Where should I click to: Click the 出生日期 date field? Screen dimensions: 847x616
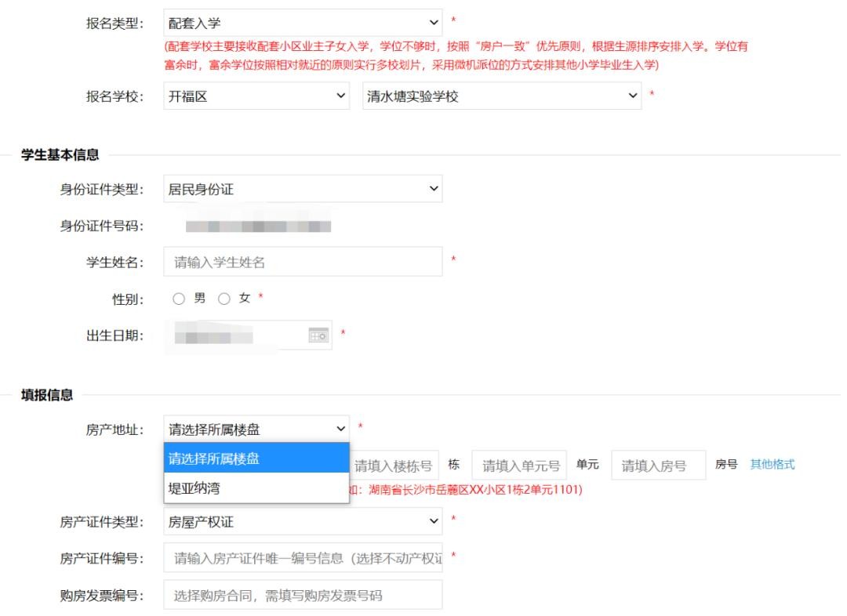coord(235,335)
